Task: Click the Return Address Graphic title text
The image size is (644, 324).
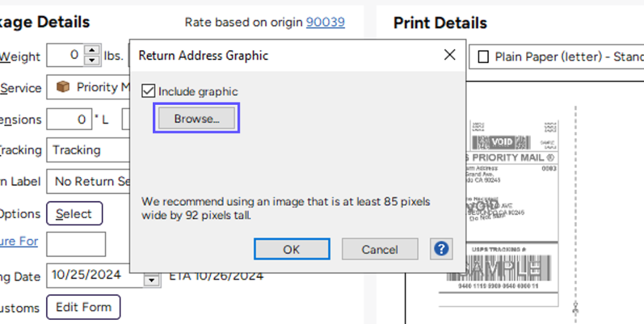Action: tap(204, 55)
